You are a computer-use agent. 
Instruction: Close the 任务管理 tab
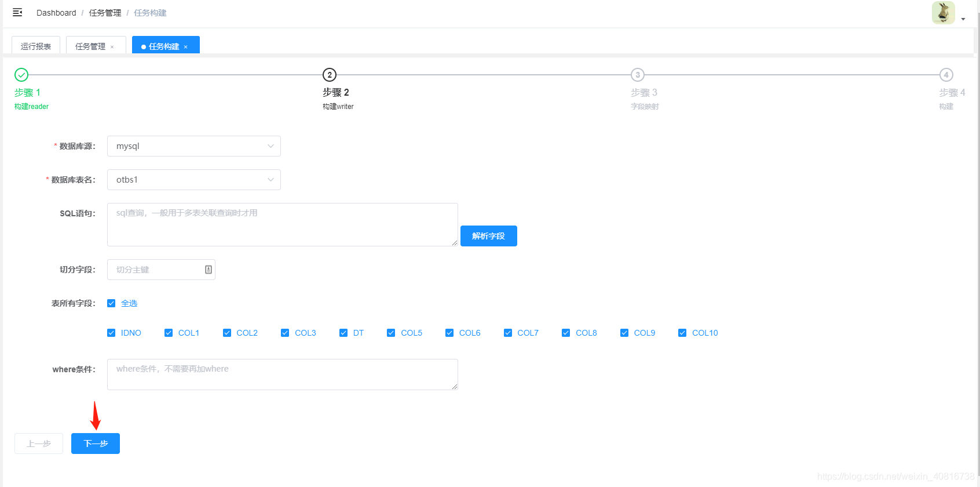click(112, 47)
